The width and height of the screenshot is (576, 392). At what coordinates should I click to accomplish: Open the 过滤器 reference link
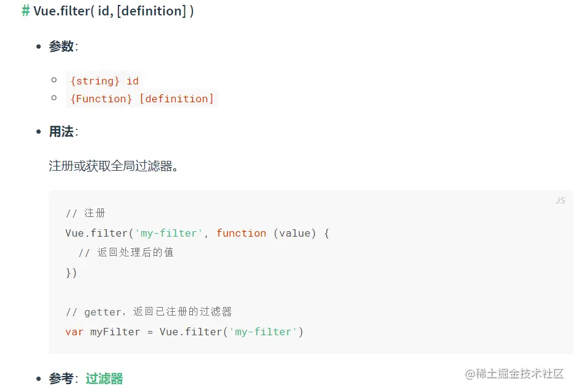coord(104,378)
